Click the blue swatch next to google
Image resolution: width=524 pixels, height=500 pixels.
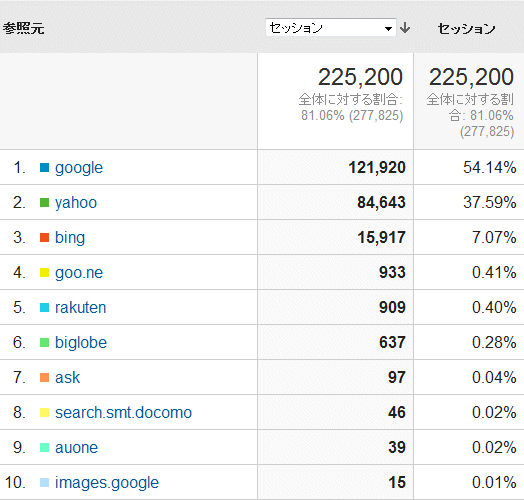44,167
